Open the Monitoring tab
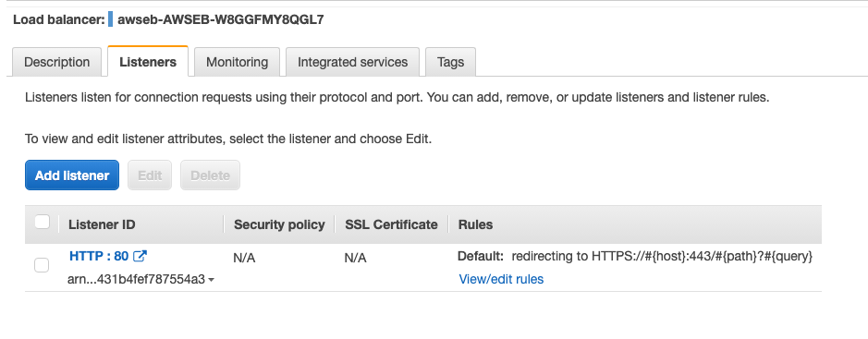 point(237,62)
